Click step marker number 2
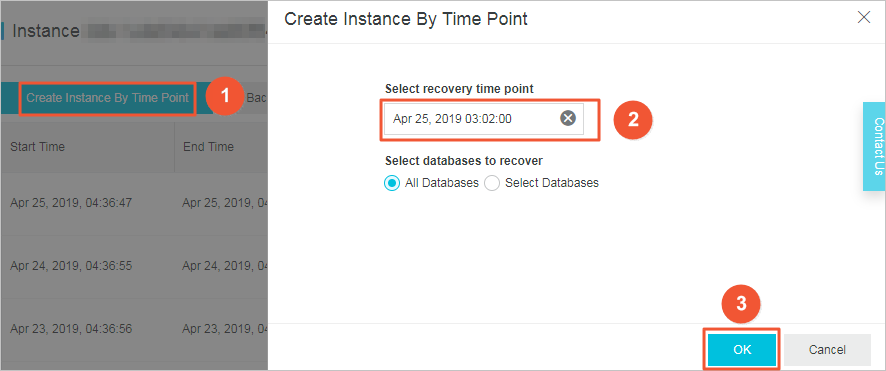Image resolution: width=886 pixels, height=371 pixels. (x=633, y=119)
